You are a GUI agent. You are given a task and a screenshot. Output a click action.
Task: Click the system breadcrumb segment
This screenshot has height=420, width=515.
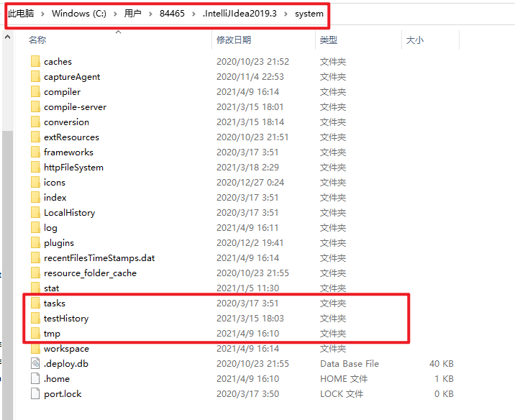point(309,14)
